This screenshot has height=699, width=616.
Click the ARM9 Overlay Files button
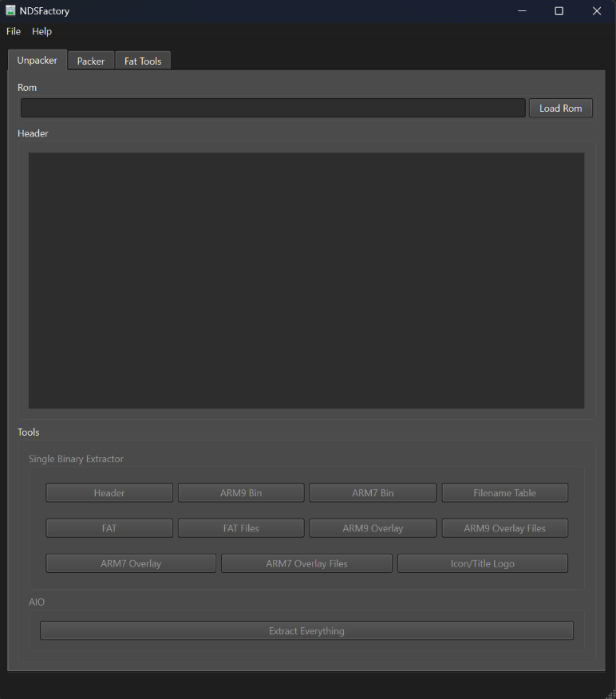pyautogui.click(x=504, y=528)
